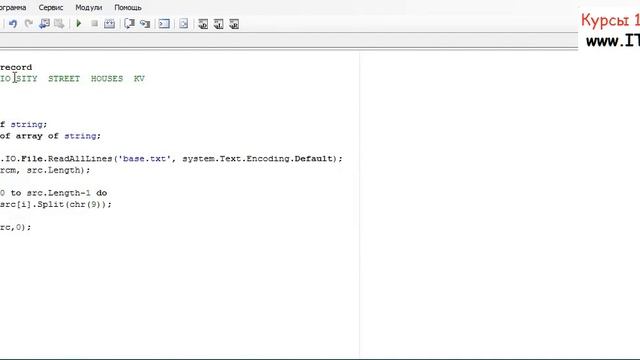Screen dimensions: 640x360
Task: Click the 'do' keyword in the loop line
Action: (x=102, y=193)
